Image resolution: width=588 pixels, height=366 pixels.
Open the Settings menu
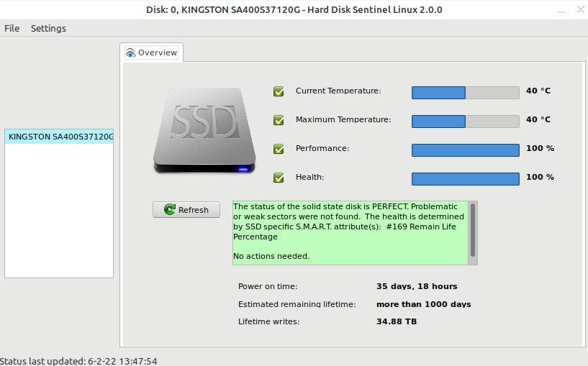pos(48,29)
